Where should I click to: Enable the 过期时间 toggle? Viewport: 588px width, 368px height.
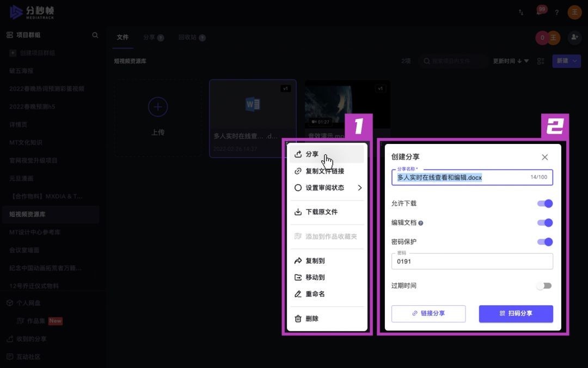tap(544, 286)
